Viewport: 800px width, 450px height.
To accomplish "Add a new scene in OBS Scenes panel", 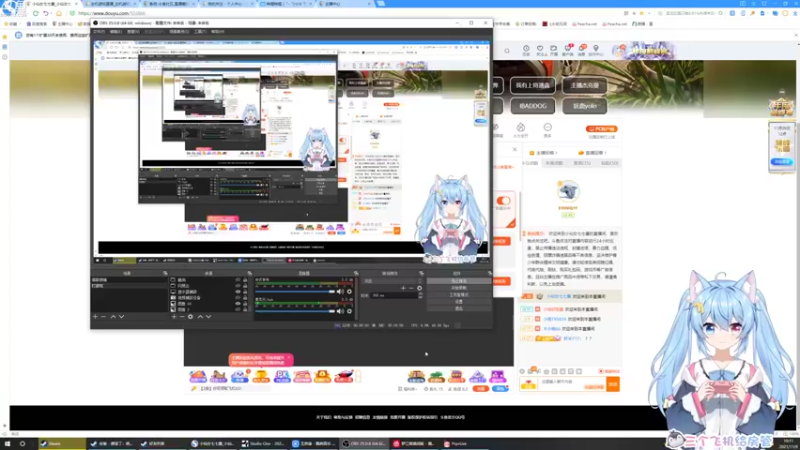I will 95,317.
